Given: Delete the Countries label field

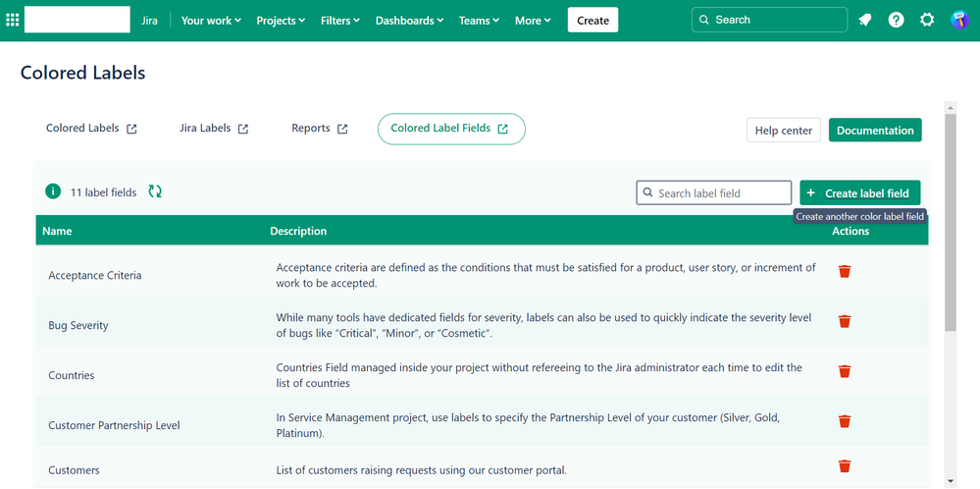Looking at the screenshot, I should tap(845, 371).
